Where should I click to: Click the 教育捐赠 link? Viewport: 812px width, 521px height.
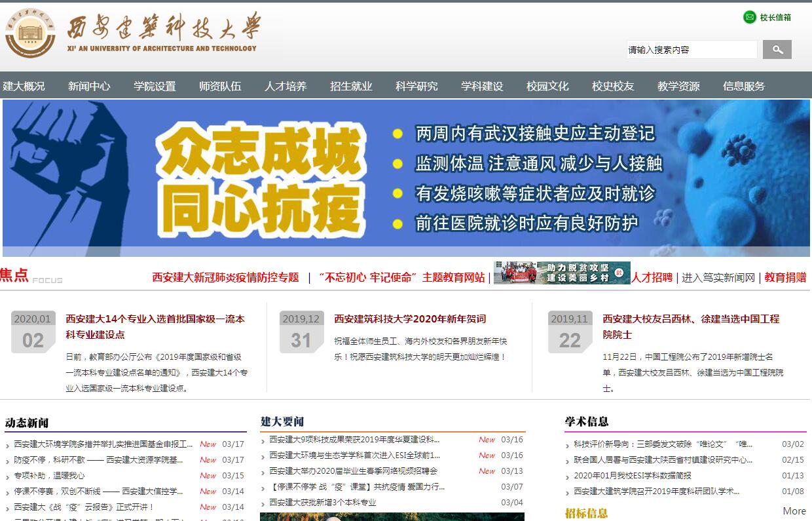click(785, 277)
